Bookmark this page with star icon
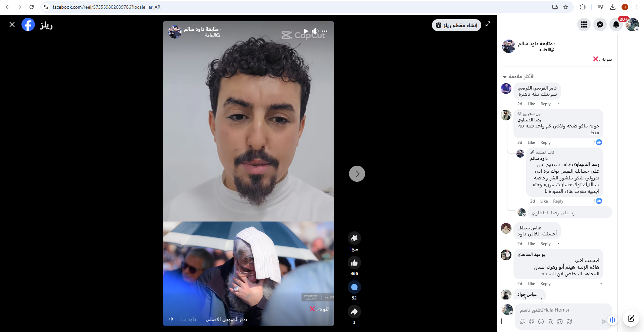Screen dimensions: 644x332 coord(566,7)
